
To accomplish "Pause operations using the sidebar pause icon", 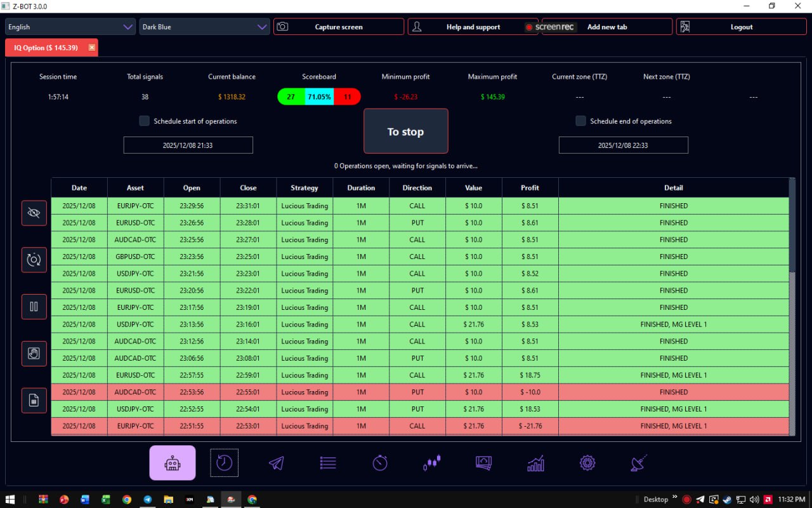I will tap(34, 306).
